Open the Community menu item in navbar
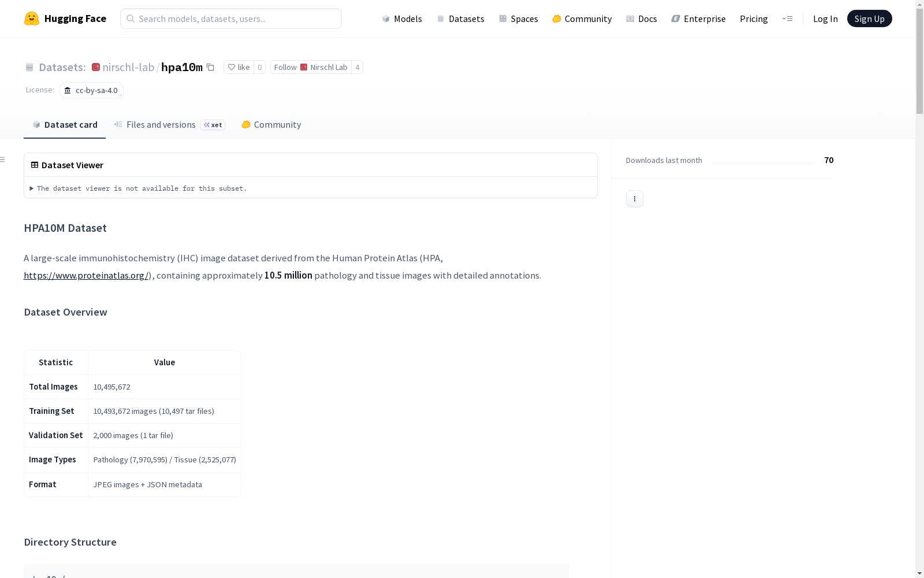Image resolution: width=924 pixels, height=578 pixels. click(x=582, y=18)
